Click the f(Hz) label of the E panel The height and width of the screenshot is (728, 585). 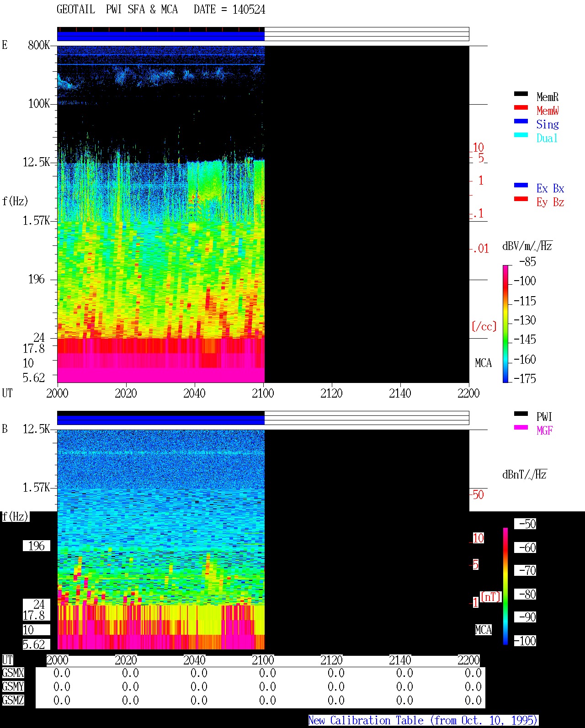click(x=15, y=201)
